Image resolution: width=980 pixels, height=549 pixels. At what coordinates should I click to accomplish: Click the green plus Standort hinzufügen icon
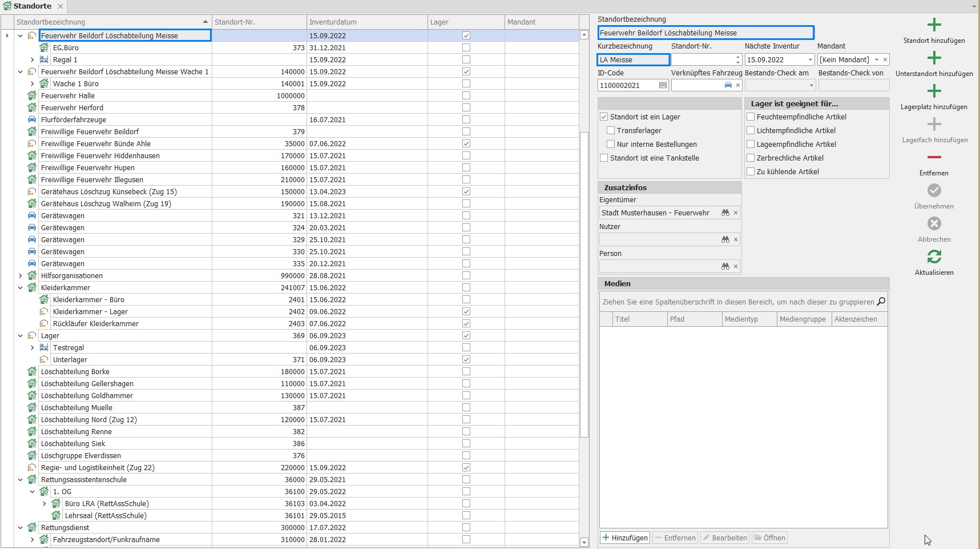coord(934,25)
